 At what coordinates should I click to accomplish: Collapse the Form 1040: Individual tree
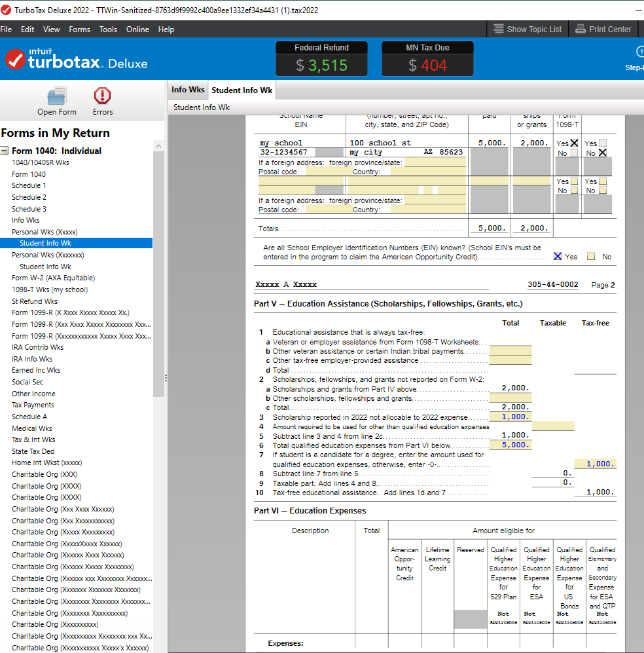point(5,151)
